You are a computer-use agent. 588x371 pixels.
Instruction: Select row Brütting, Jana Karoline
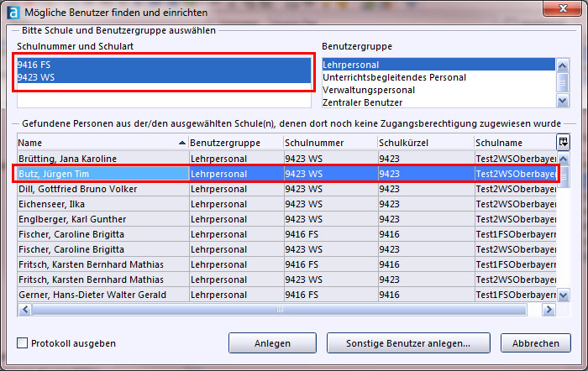pos(286,159)
